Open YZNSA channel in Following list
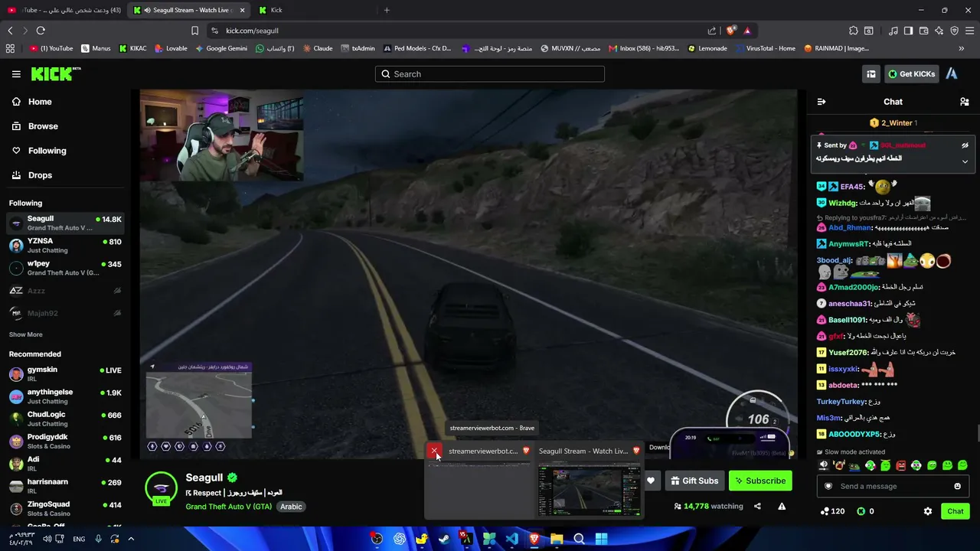This screenshot has width=980, height=551. pos(64,246)
